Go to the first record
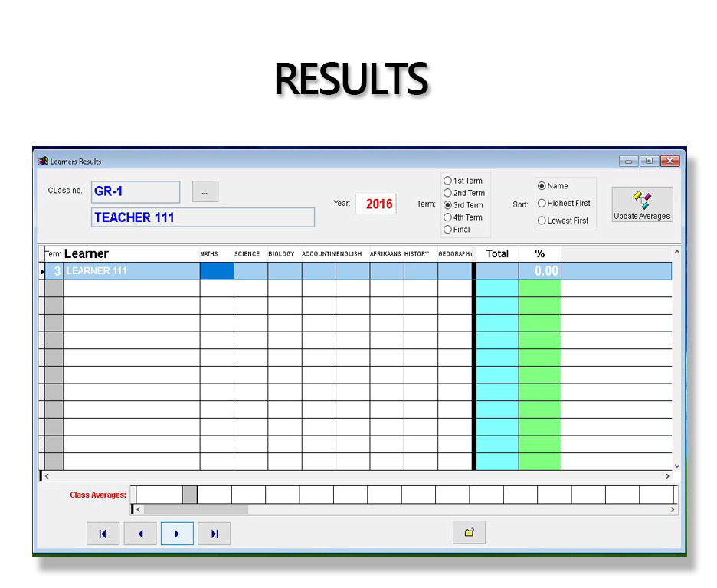717x588 pixels. 103,534
